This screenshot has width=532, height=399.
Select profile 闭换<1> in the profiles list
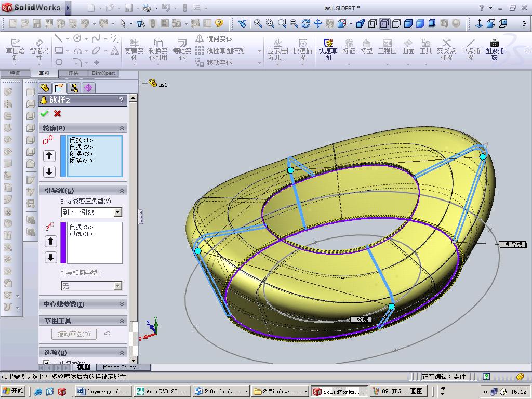tap(81, 140)
